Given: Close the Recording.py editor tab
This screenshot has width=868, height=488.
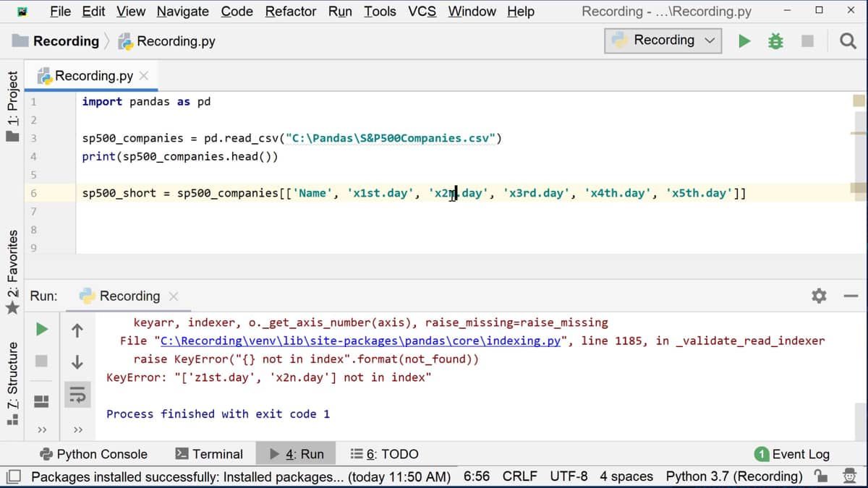Looking at the screenshot, I should tap(144, 76).
